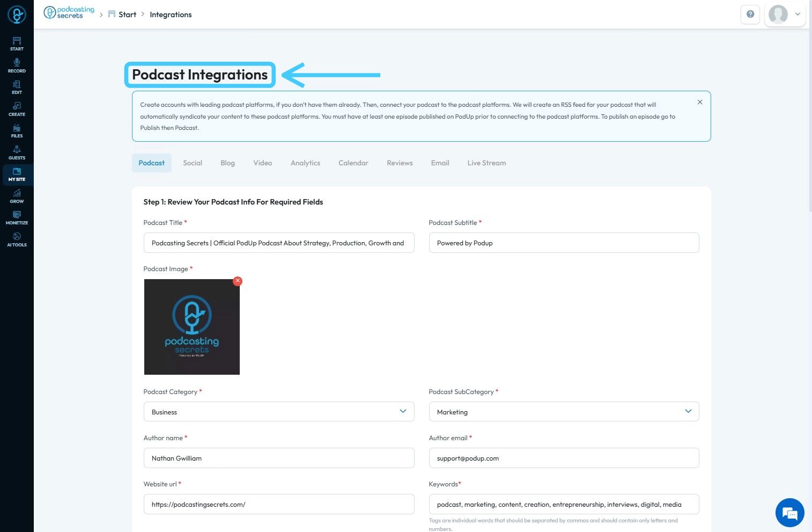Image resolution: width=812 pixels, height=532 pixels.
Task: Click the Author email field
Action: (x=564, y=458)
